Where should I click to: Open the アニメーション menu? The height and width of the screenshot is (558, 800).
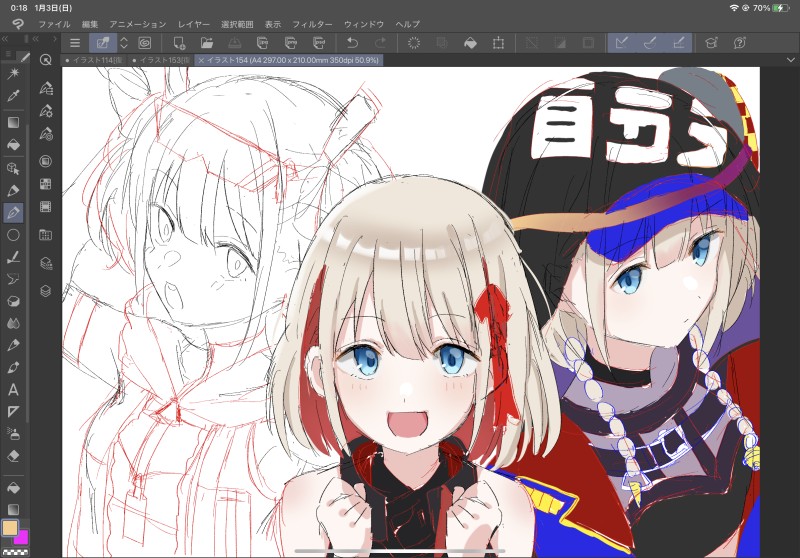tap(137, 24)
